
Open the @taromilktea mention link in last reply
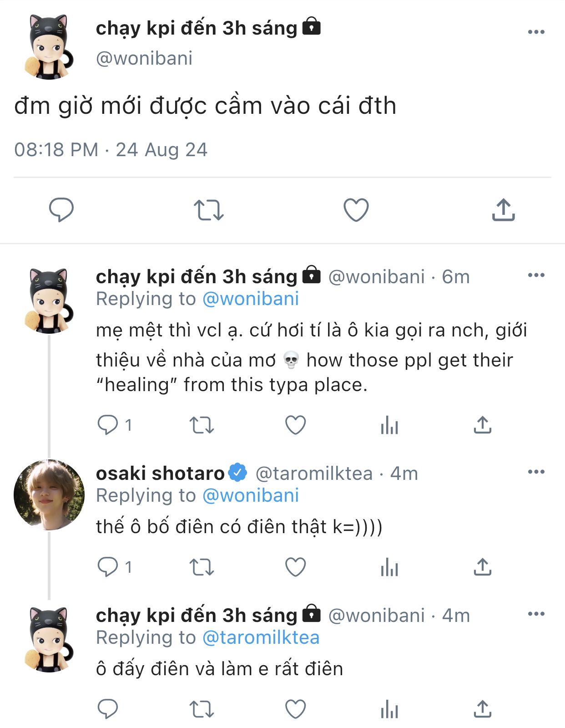pyautogui.click(x=261, y=637)
